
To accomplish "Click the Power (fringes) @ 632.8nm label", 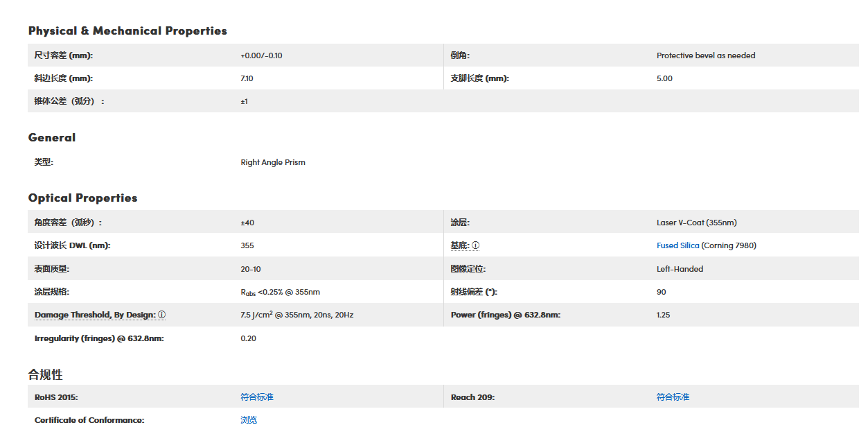I will 505,315.
